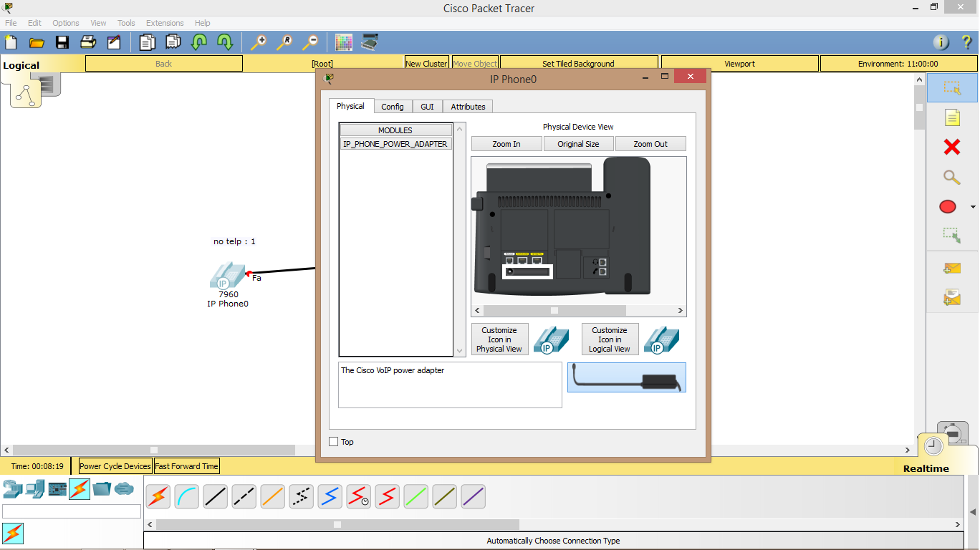Pick the blue Coaxial cable
The image size is (980, 550).
click(x=330, y=496)
